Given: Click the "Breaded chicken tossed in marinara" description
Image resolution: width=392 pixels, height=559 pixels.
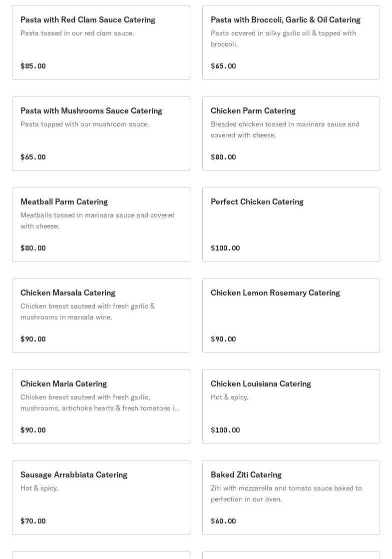Looking at the screenshot, I should (285, 129).
